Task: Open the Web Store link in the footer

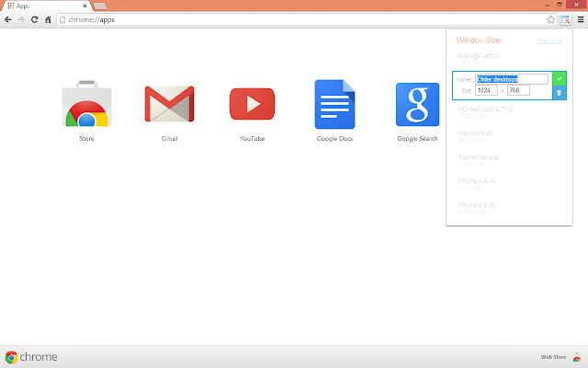Action: click(553, 357)
